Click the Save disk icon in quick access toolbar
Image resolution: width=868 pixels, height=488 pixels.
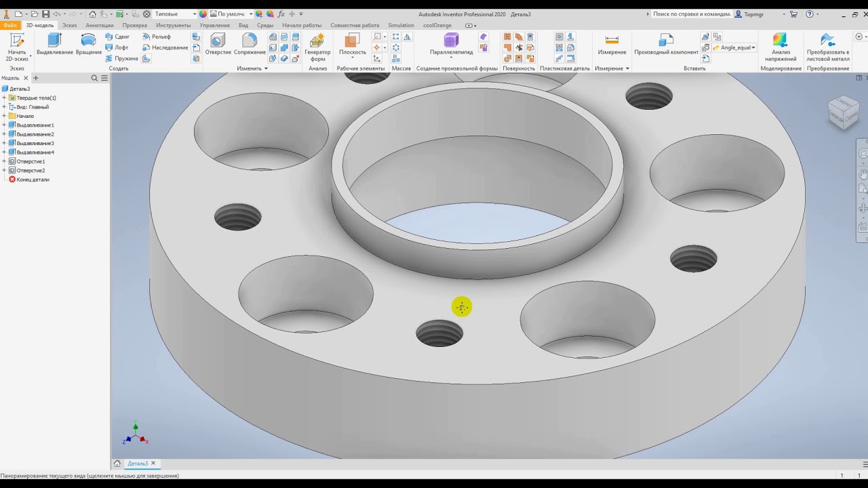coord(45,14)
